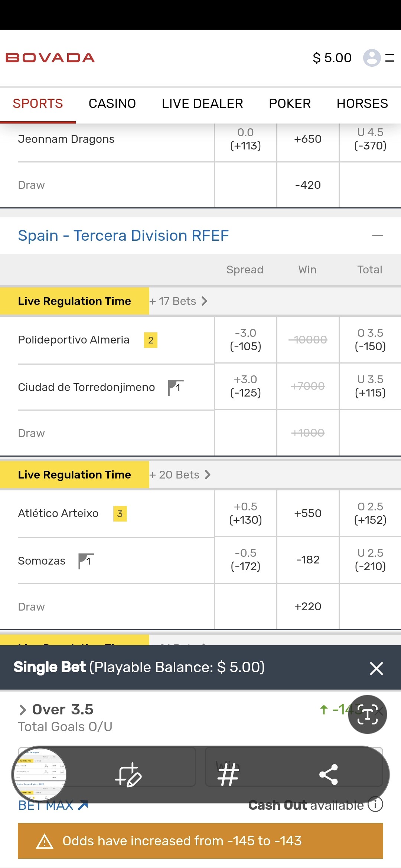Screen dimensions: 401x868
Task: Tap the Cash Out info icon
Action: coord(375,805)
